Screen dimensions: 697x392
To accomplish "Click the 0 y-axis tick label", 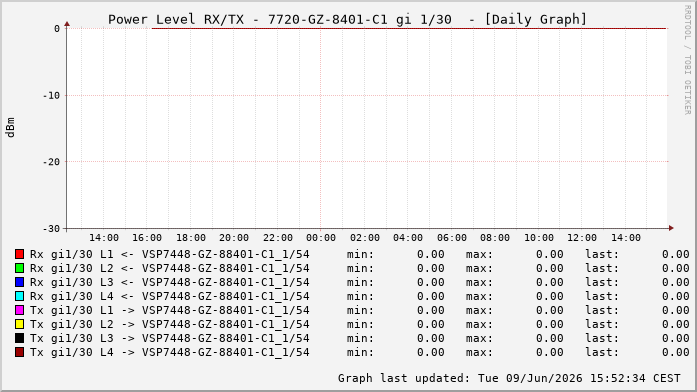I will pos(57,29).
